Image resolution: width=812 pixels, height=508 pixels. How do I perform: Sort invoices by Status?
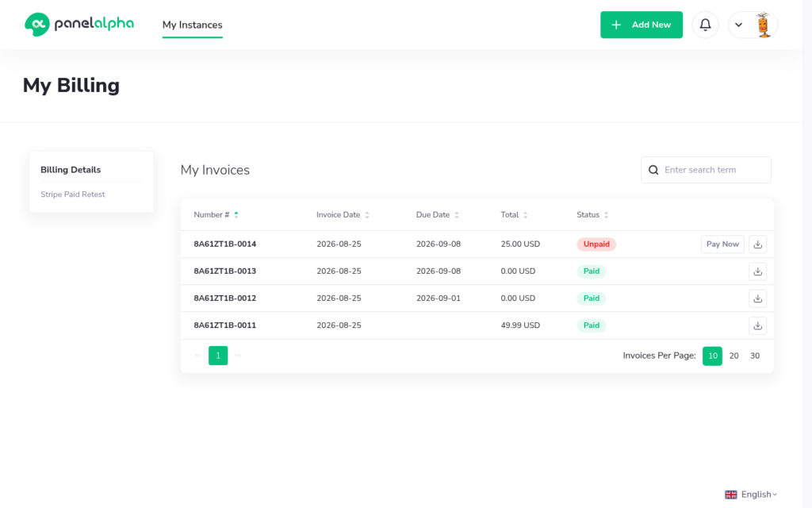(592, 214)
